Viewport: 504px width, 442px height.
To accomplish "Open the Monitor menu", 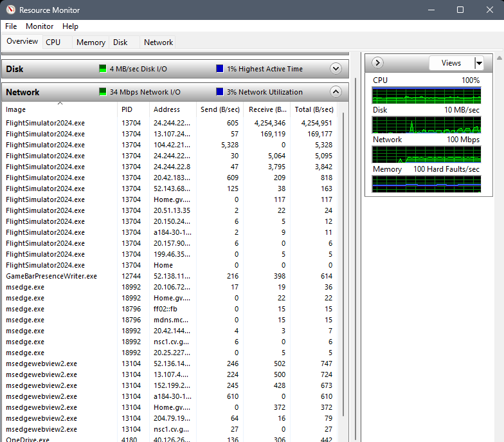I will (39, 26).
